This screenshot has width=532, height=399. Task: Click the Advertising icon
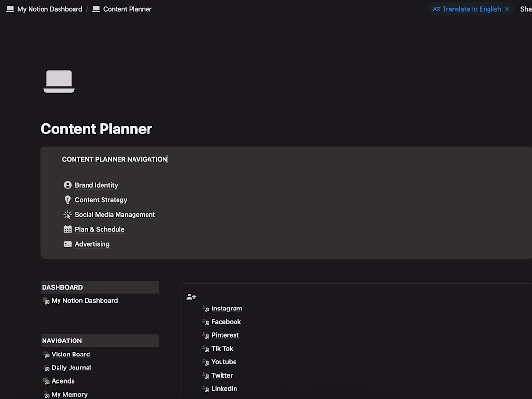pyautogui.click(x=68, y=244)
